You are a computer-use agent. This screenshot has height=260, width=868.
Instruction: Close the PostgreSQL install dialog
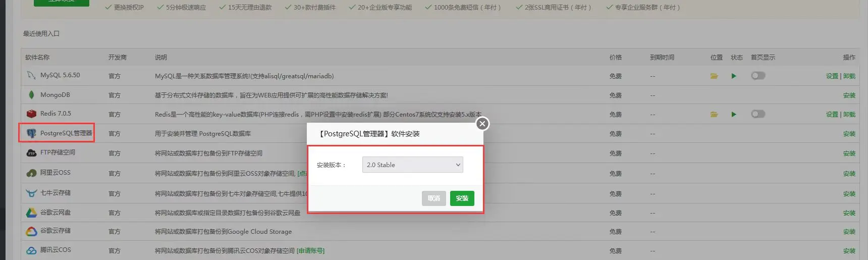point(482,124)
